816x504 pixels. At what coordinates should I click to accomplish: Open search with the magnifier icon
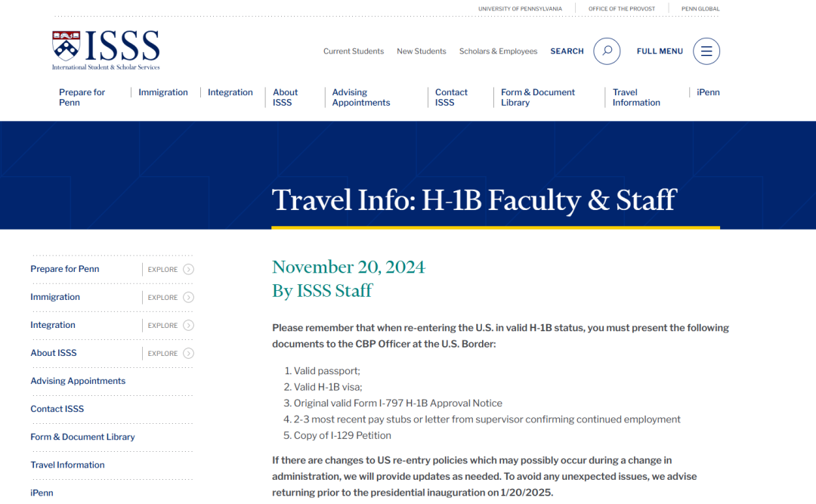(x=607, y=51)
